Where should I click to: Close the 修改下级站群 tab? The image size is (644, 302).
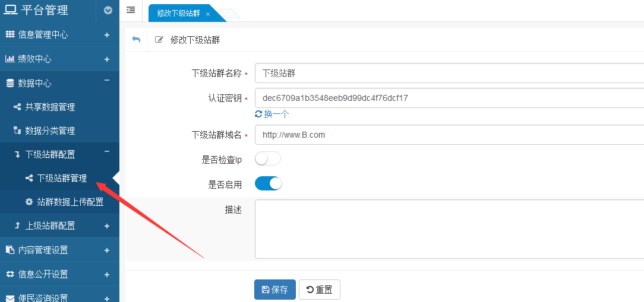207,14
